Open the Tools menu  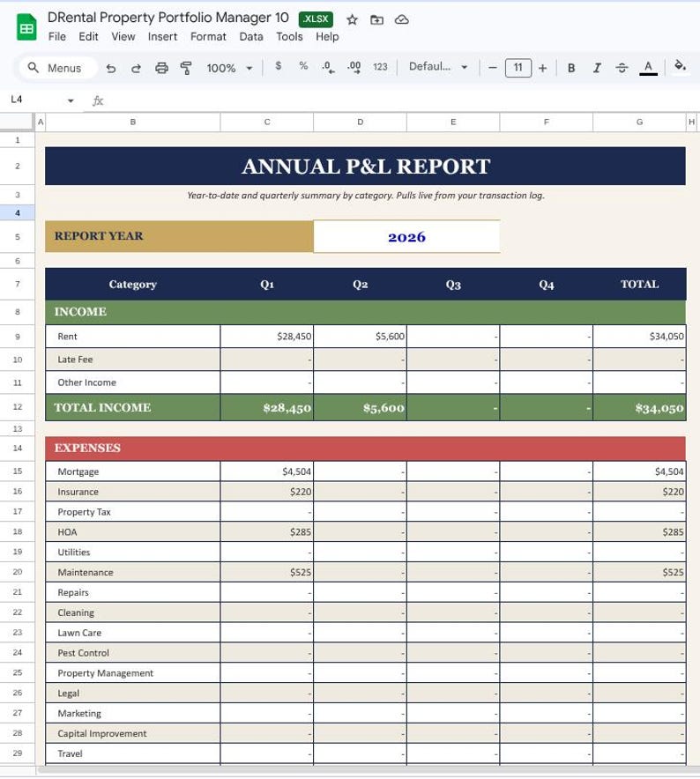tap(289, 37)
